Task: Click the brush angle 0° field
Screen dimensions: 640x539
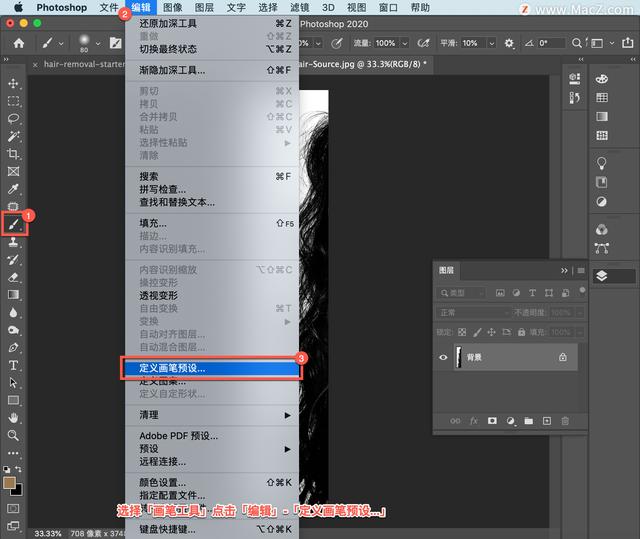Action: coord(551,43)
